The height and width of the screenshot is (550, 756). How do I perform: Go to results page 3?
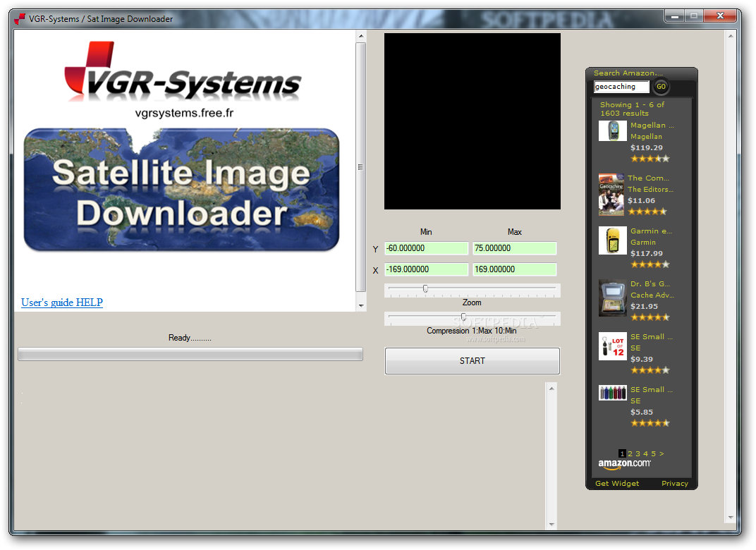coord(638,453)
